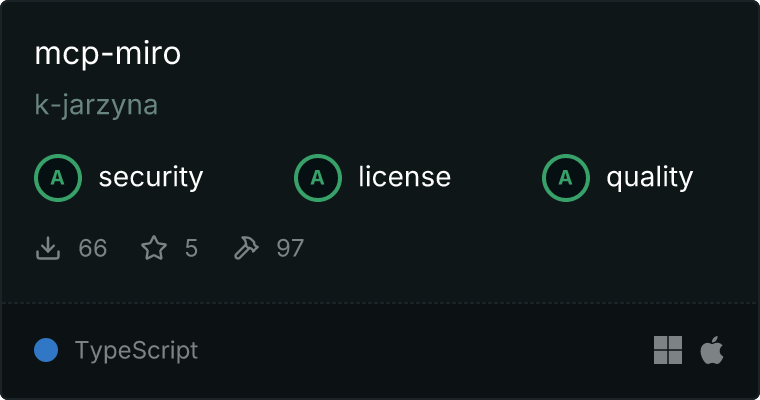Click the dashed divider line
The image size is (760, 400).
(x=380, y=303)
